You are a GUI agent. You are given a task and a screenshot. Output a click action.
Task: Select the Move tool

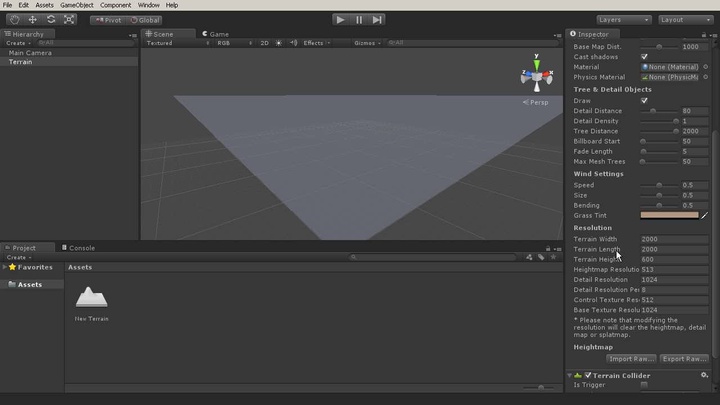[32, 20]
